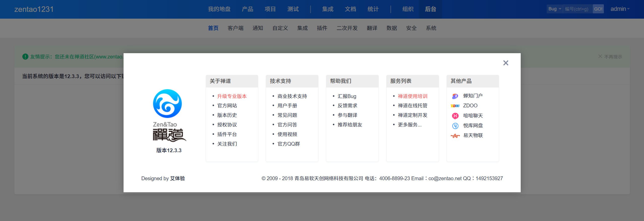Open the admin user dropdown
The width and height of the screenshot is (644, 221).
click(x=620, y=9)
